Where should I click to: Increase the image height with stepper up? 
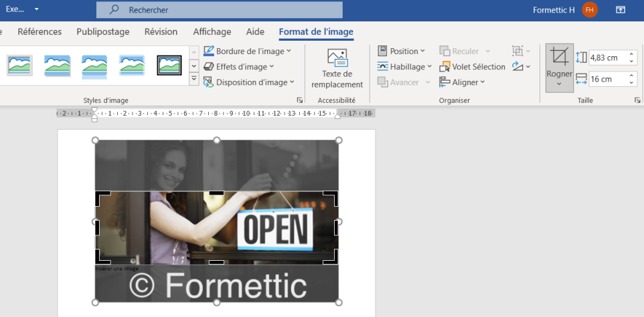pos(632,55)
